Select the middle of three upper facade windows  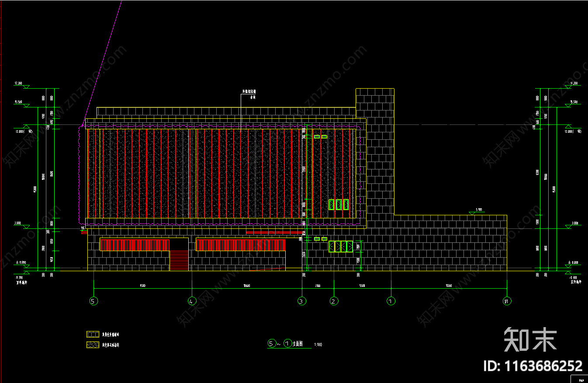(x=339, y=204)
